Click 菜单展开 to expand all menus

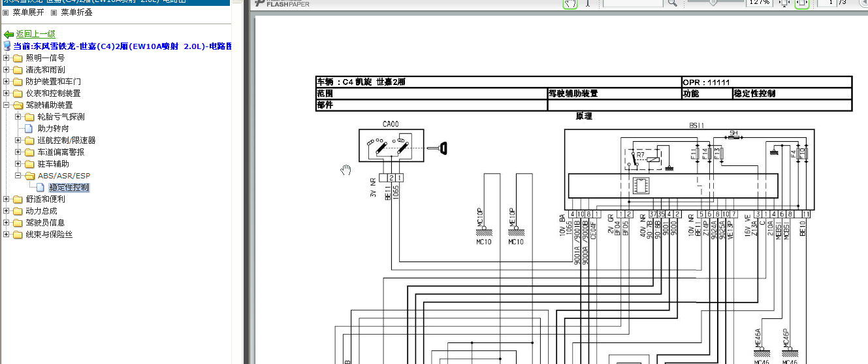click(x=28, y=12)
